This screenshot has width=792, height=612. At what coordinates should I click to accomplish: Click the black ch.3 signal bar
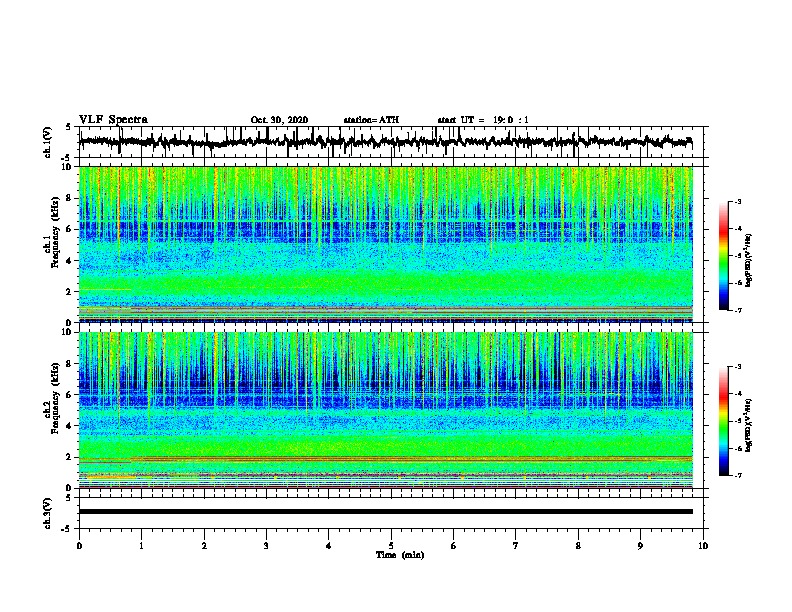[386, 512]
